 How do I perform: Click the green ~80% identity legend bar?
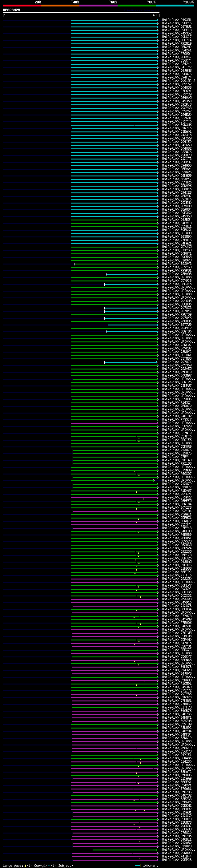[x=137, y=6]
